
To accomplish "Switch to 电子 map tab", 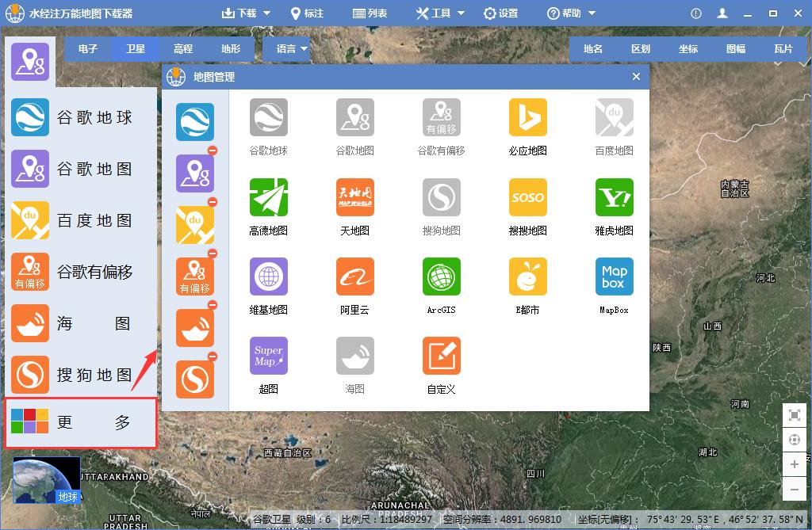I will [88, 48].
